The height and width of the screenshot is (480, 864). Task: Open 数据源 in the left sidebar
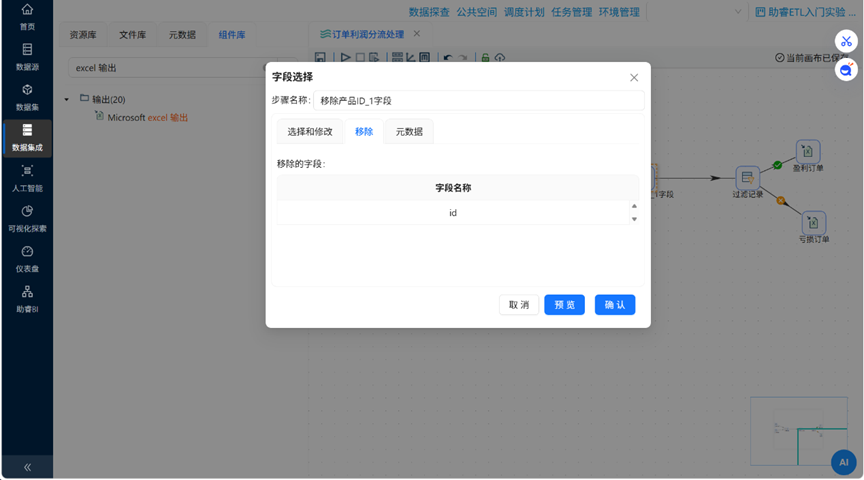(x=27, y=57)
